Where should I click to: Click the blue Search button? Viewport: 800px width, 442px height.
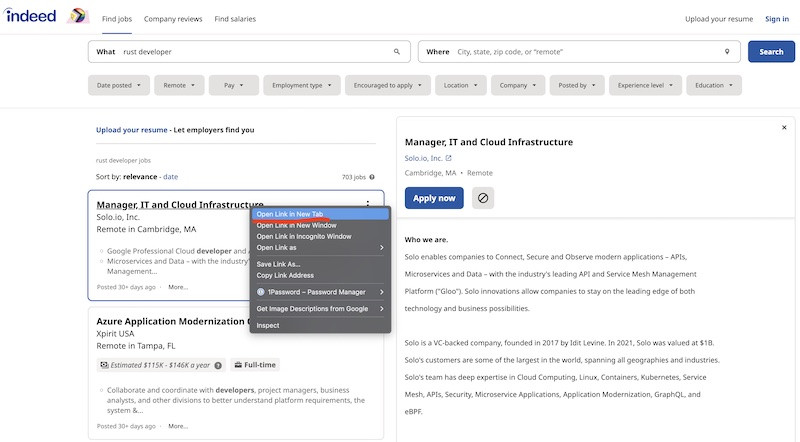coord(771,52)
